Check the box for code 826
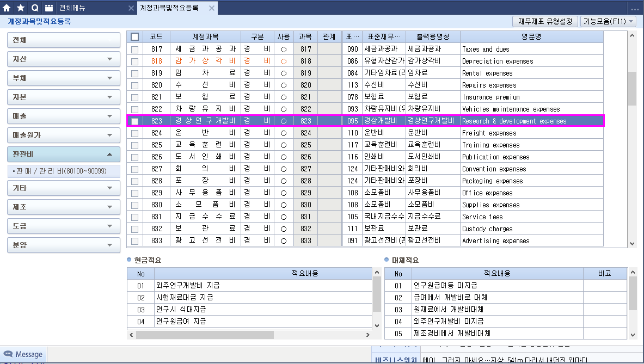 [134, 157]
